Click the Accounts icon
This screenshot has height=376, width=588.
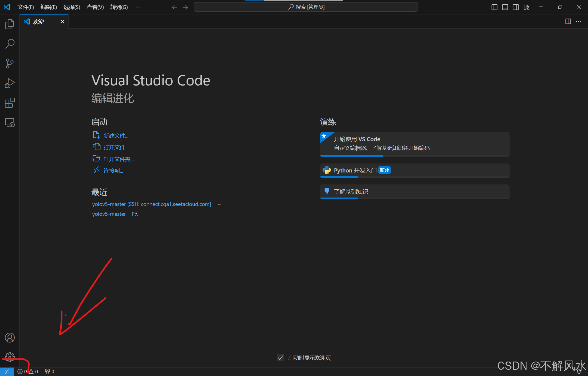[10, 338]
